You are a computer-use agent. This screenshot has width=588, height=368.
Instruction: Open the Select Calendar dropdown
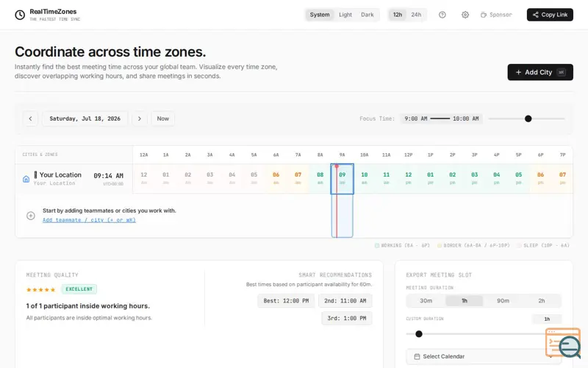click(x=484, y=356)
